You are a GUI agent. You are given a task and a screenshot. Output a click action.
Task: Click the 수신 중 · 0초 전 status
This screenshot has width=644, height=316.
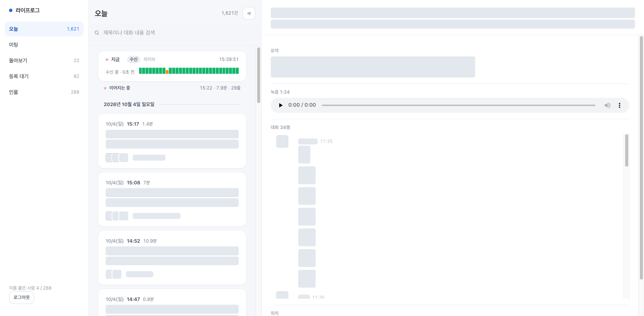pyautogui.click(x=120, y=72)
